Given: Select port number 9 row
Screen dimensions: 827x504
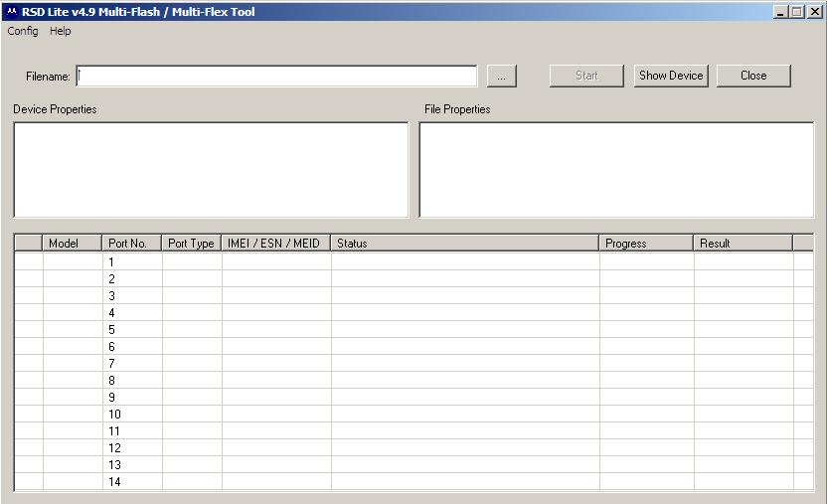Looking at the screenshot, I should click(414, 397).
